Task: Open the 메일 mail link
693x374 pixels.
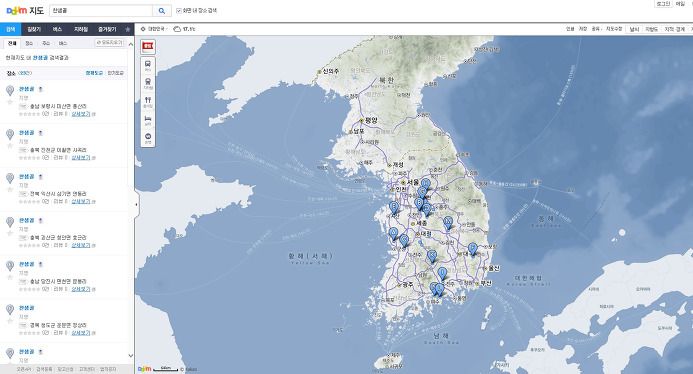Action: tap(680, 4)
